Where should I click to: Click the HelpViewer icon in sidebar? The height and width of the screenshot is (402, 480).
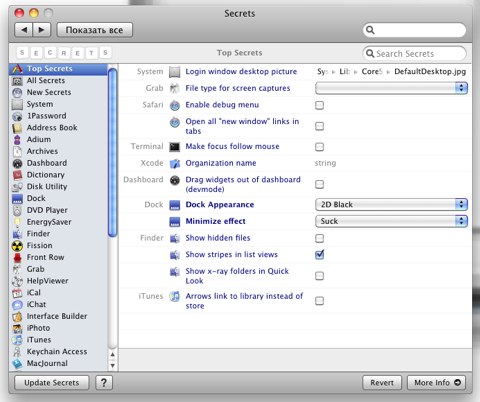(x=17, y=281)
